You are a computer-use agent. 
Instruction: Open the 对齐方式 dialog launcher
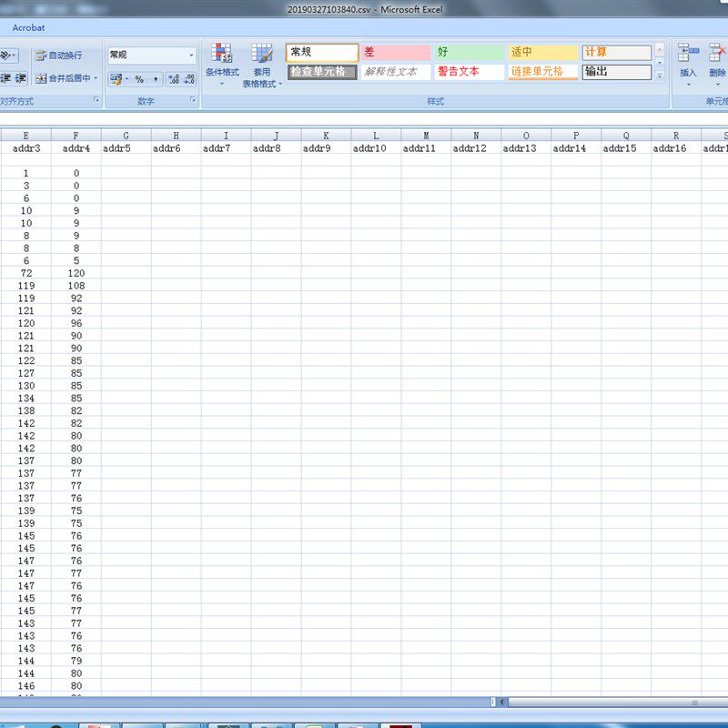[96, 100]
